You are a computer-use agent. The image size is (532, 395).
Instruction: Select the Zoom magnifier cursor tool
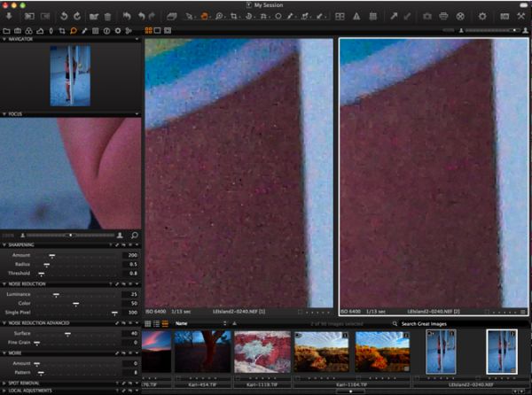coord(219,16)
